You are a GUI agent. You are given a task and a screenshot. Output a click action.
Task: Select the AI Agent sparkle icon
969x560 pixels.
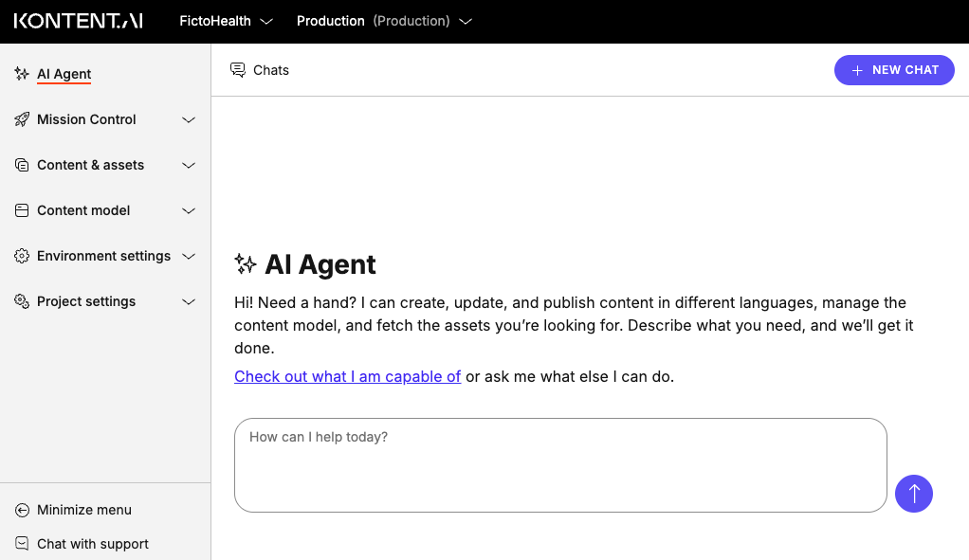tap(20, 73)
